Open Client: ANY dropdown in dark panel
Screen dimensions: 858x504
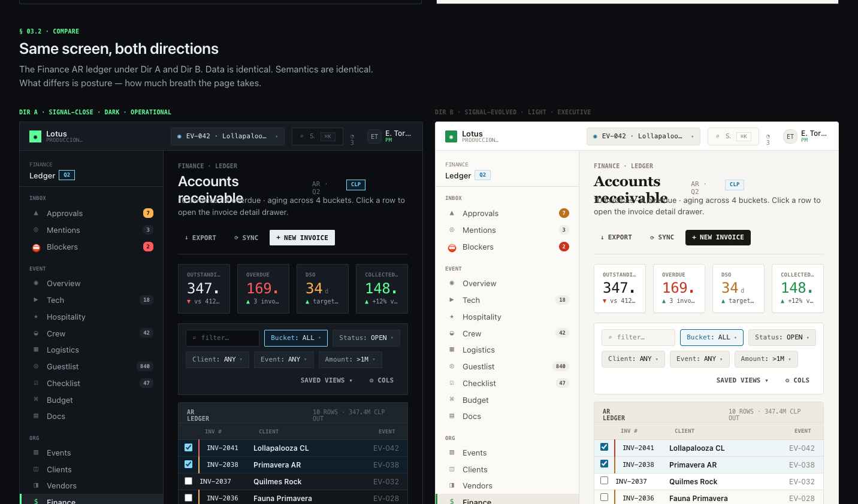pyautogui.click(x=217, y=359)
